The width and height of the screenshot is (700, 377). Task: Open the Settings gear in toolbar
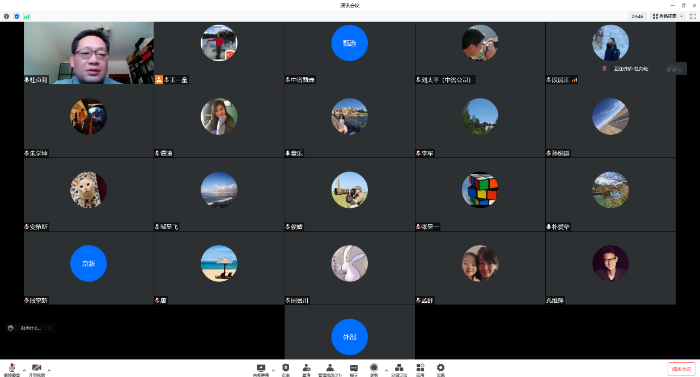coord(441,369)
